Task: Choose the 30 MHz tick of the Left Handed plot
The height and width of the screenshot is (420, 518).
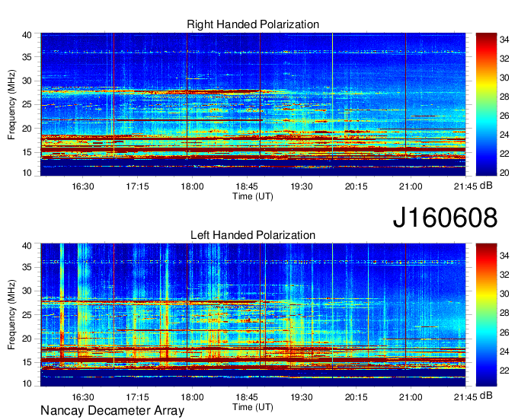Action: pyautogui.click(x=27, y=291)
